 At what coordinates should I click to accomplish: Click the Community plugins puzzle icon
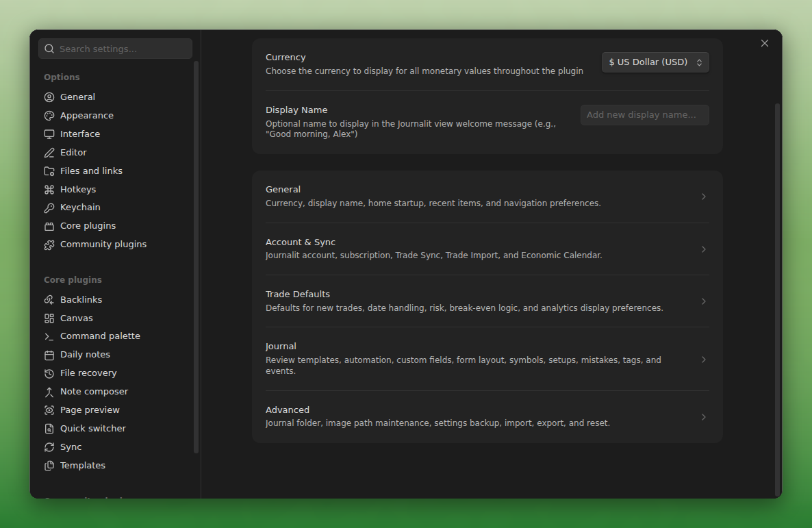[49, 244]
